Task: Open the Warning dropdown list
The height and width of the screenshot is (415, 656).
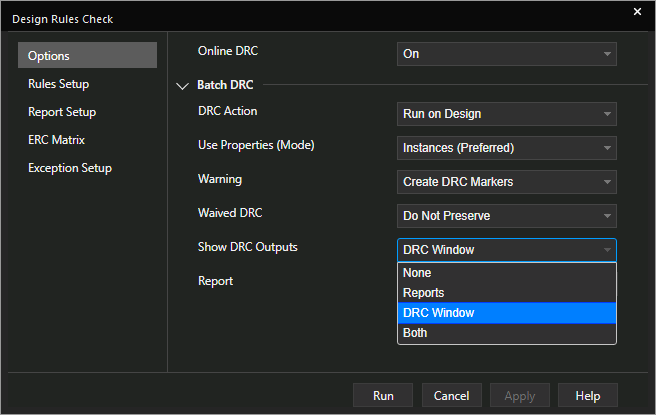Action: 506,181
